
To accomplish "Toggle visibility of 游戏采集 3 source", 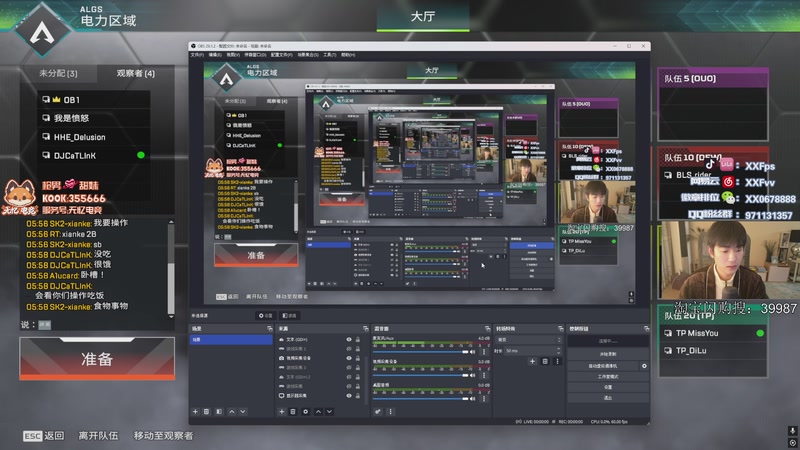I will click(349, 367).
